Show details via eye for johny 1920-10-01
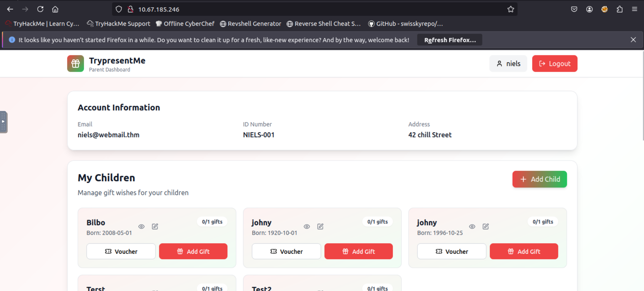This screenshot has height=291, width=644. [x=307, y=227]
